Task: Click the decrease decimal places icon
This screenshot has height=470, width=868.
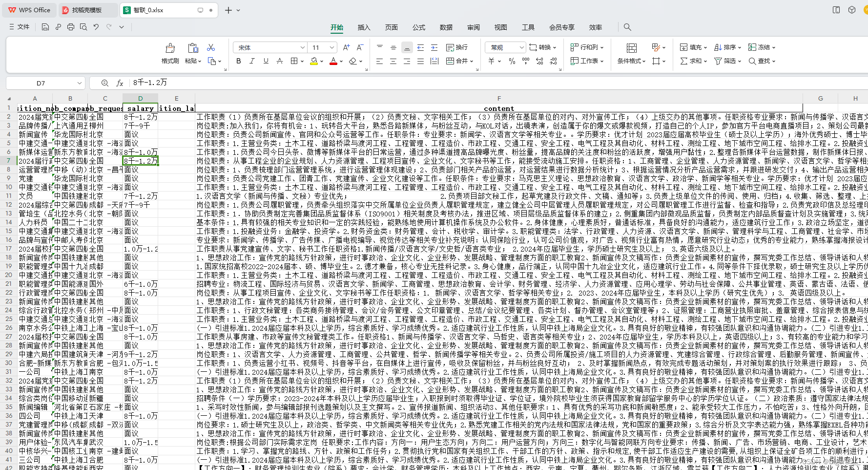Action: point(553,61)
